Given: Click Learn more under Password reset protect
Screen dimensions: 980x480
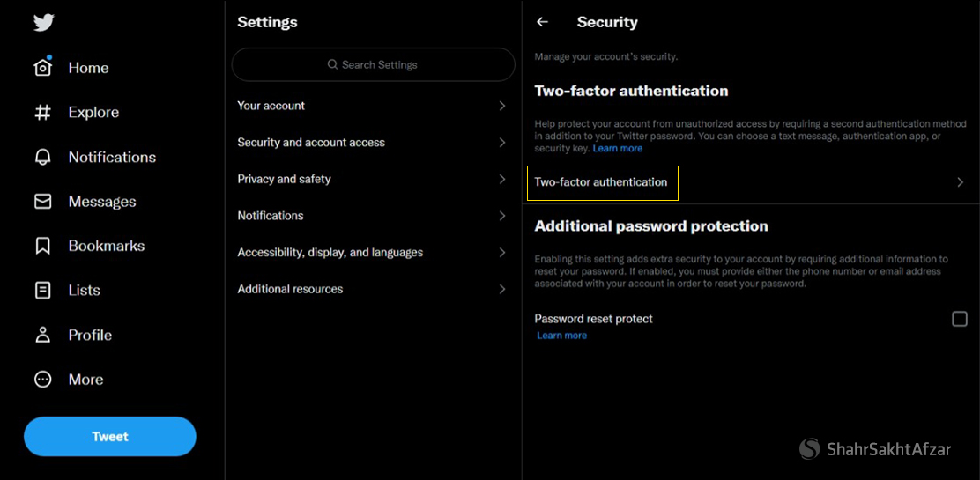Looking at the screenshot, I should tap(561, 336).
